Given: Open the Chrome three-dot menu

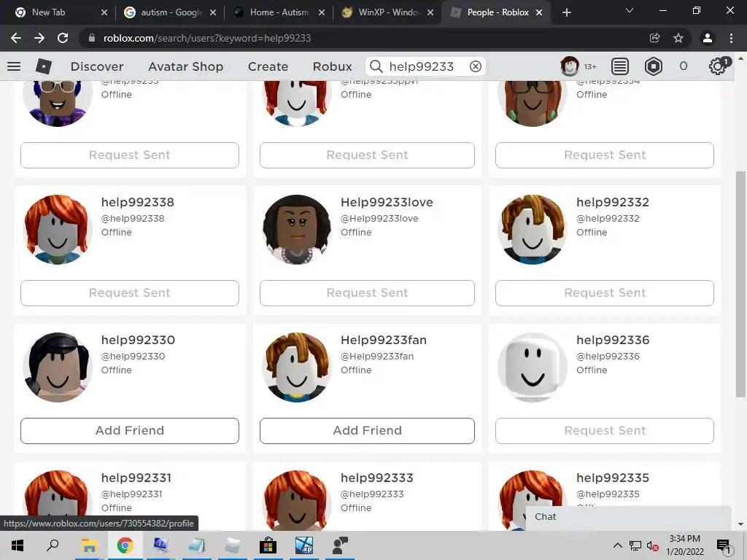Looking at the screenshot, I should 731,38.
